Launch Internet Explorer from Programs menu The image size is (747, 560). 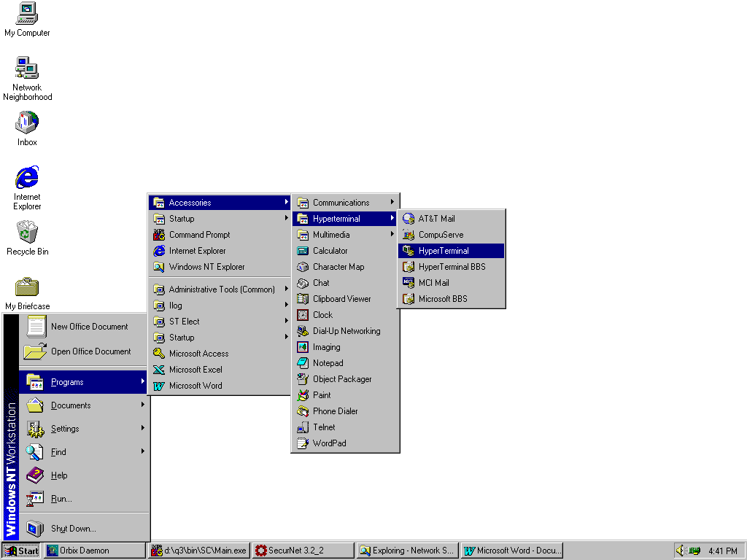tap(220, 251)
